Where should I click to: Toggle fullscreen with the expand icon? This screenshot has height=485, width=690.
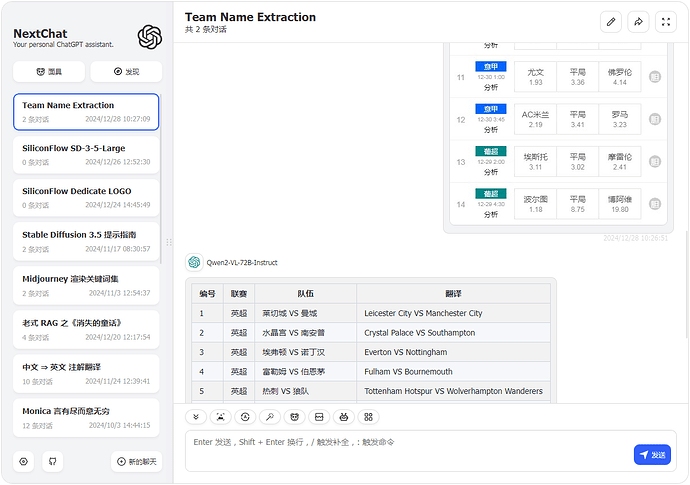click(x=666, y=22)
